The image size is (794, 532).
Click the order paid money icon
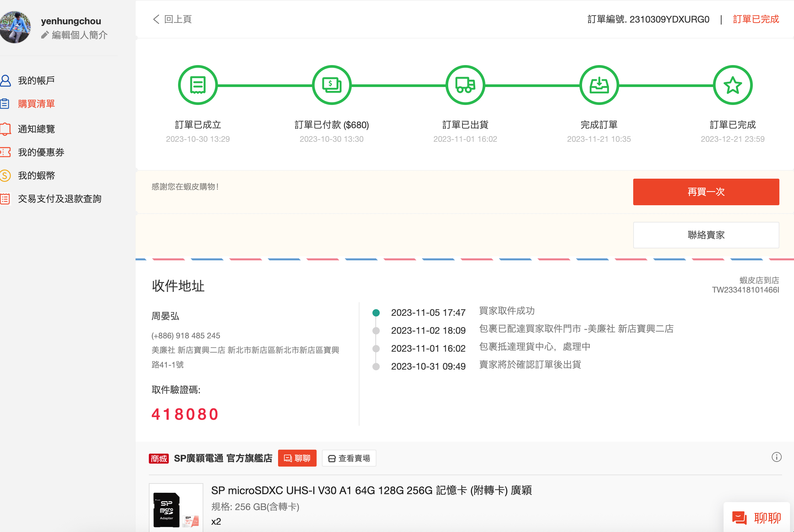point(332,85)
